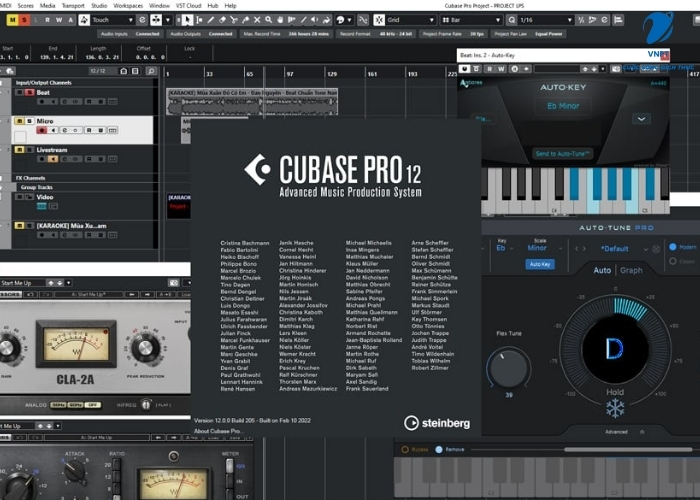Open the Scores menu
700x500 pixels.
click(x=25, y=6)
